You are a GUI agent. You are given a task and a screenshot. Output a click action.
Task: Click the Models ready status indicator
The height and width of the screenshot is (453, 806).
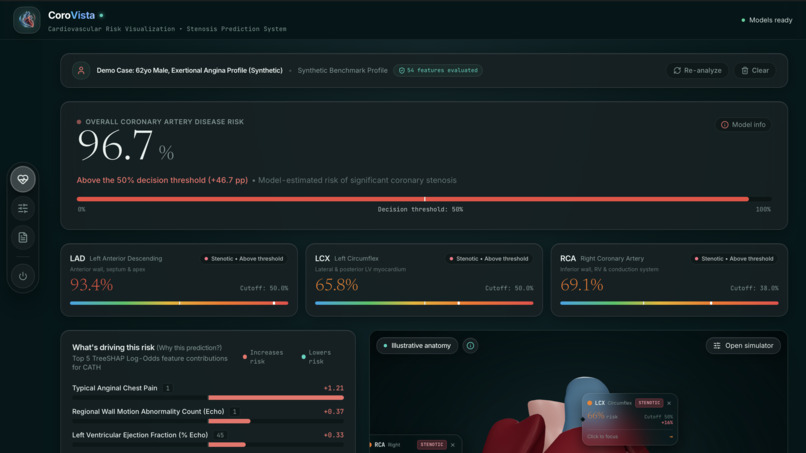pos(766,20)
